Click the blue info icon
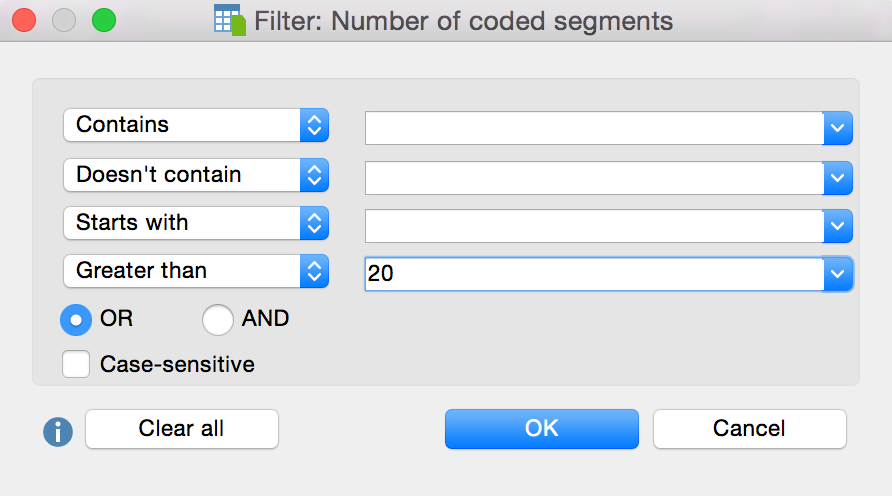892x496 pixels. 58,431
